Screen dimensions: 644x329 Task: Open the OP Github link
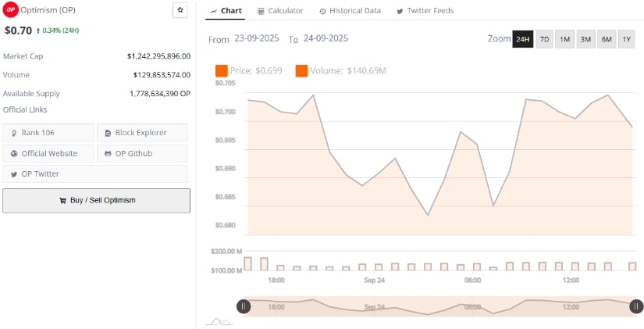click(x=141, y=153)
